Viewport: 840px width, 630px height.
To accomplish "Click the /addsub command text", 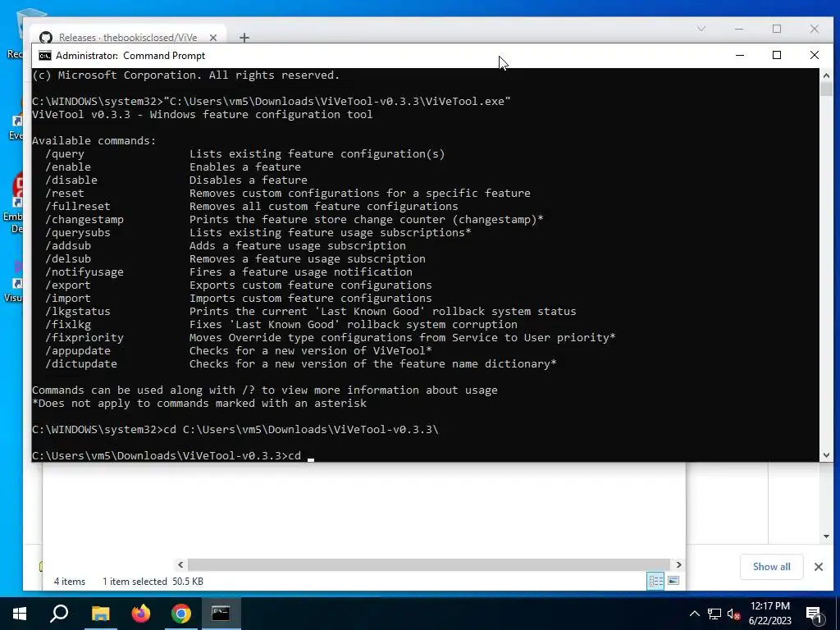I will (68, 246).
